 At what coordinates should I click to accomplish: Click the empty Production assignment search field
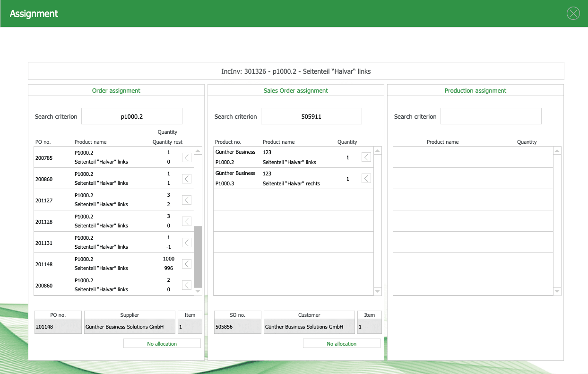[491, 116]
